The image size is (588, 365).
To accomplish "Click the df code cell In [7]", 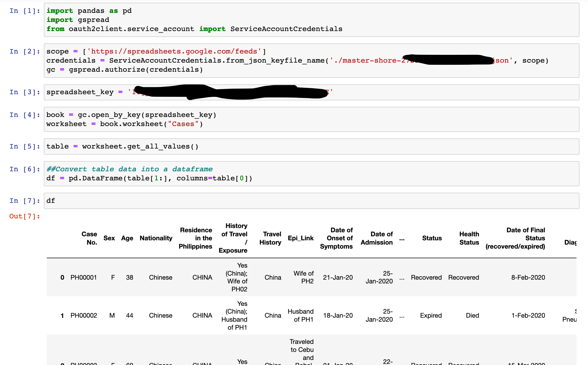I will [x=311, y=201].
